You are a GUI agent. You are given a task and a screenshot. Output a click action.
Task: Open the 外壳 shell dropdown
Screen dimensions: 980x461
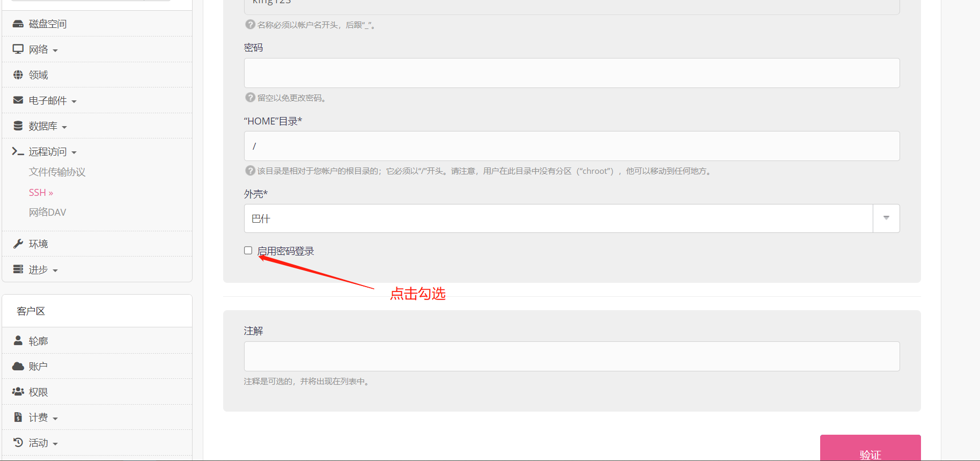[571, 218]
